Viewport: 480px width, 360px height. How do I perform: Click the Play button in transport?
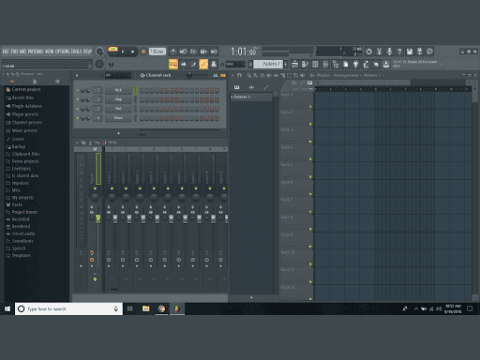[x=123, y=52]
